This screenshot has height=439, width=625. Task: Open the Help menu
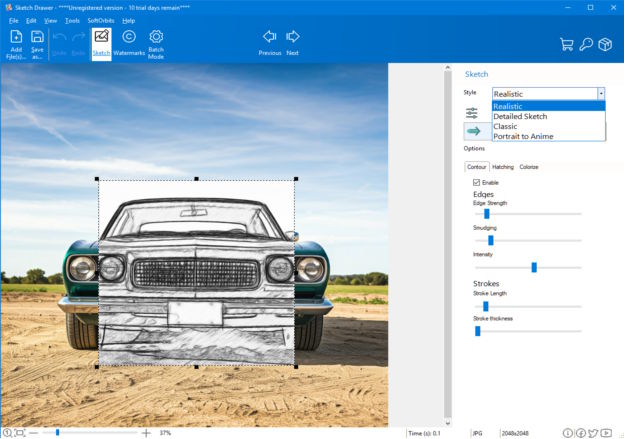pos(129,20)
